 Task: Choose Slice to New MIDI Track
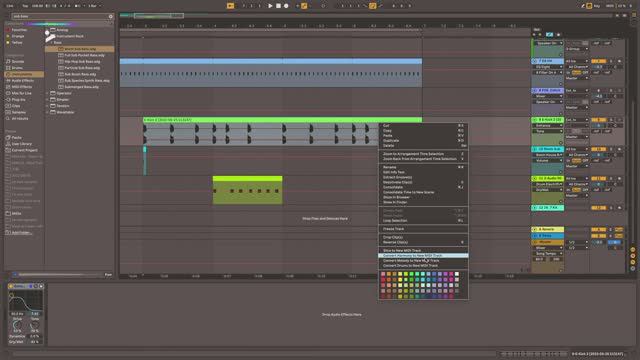click(x=423, y=250)
